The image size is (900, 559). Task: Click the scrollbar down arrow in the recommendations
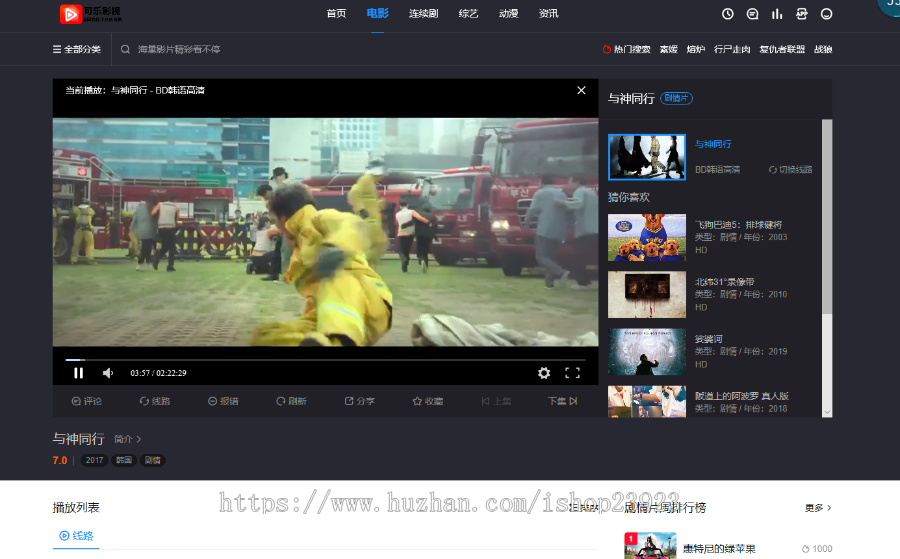[x=827, y=412]
